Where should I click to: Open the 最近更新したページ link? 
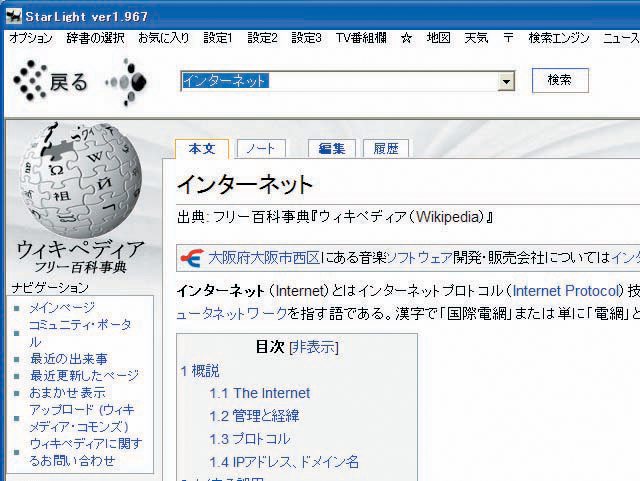click(x=84, y=376)
